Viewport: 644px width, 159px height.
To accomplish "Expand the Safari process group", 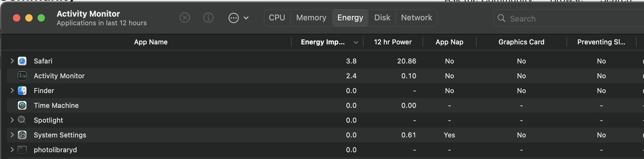I will pos(12,61).
